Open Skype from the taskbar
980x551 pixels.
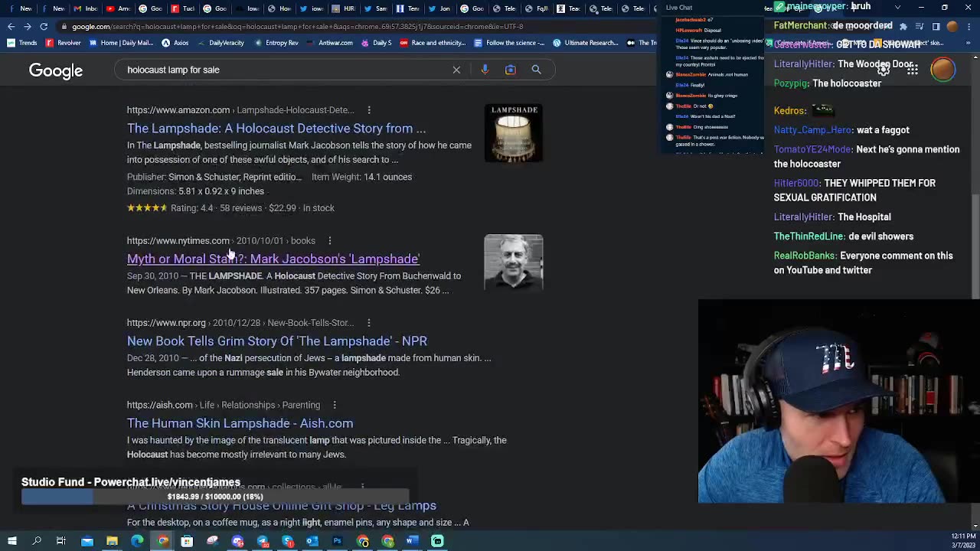[287, 541]
